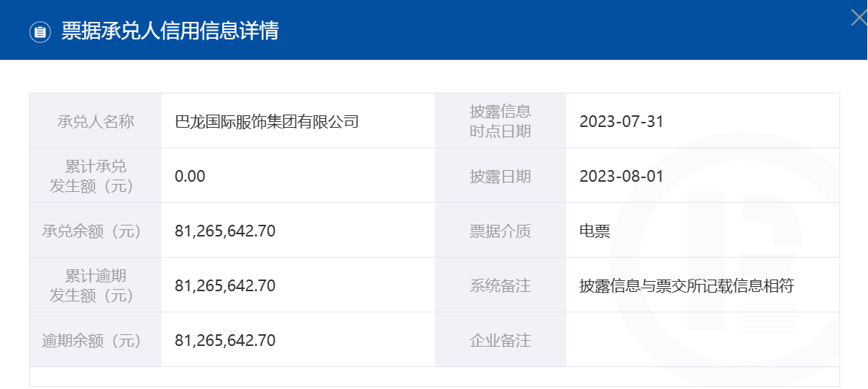Image resolution: width=868 pixels, height=389 pixels.
Task: Click the 票据介质 label cell
Action: tap(500, 230)
